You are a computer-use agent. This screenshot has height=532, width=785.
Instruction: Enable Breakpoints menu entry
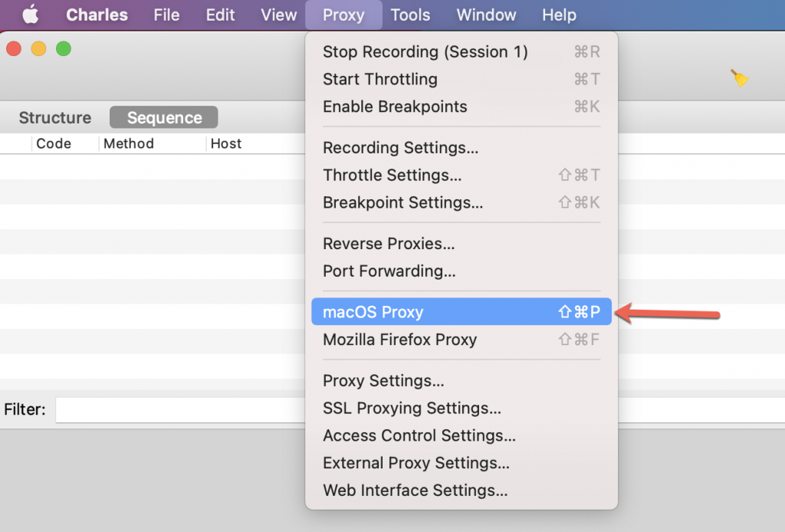461,107
